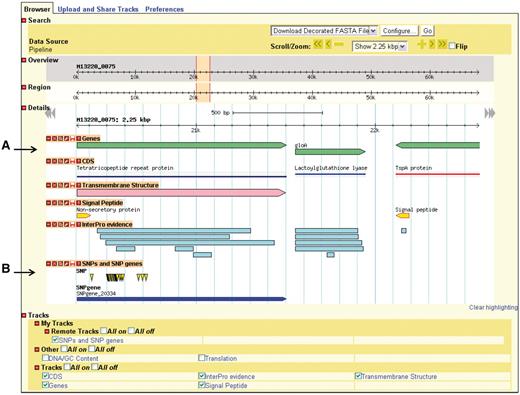Pan Details panel left with gray arrows
520x395 pixels.
point(50,114)
